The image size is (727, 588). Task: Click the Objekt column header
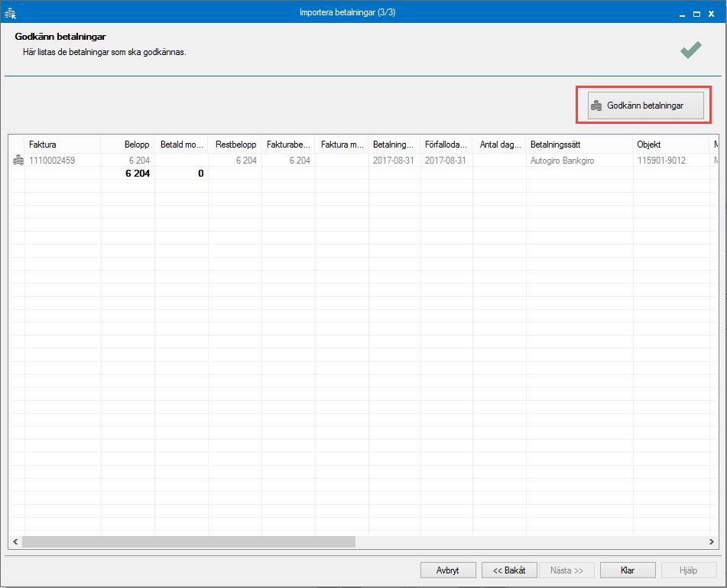coord(671,145)
